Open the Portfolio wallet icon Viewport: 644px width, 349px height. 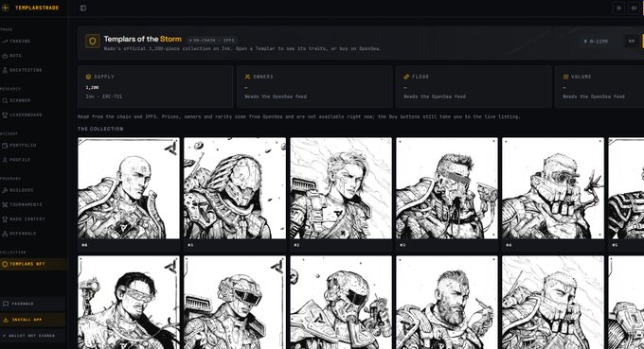tap(5, 146)
